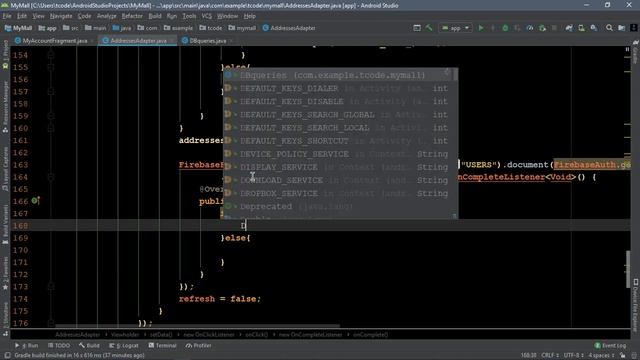Run the app with green play button

(x=481, y=28)
